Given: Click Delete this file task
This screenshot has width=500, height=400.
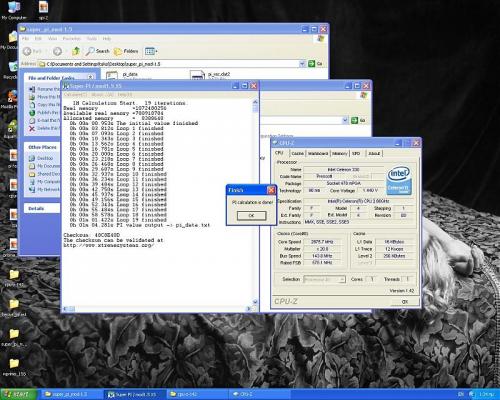Looking at the screenshot, I should click(x=45, y=128).
